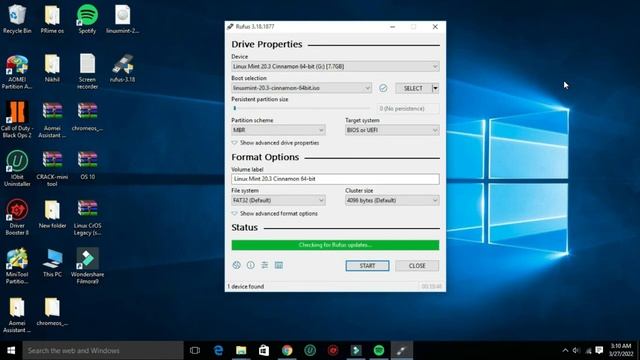Select the OS 10 archive icon

(87, 165)
